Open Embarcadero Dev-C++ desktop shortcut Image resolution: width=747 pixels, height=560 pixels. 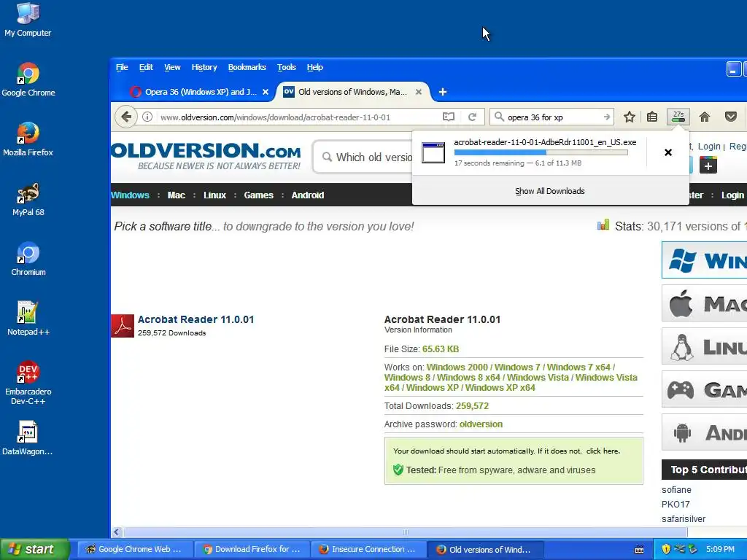point(28,383)
